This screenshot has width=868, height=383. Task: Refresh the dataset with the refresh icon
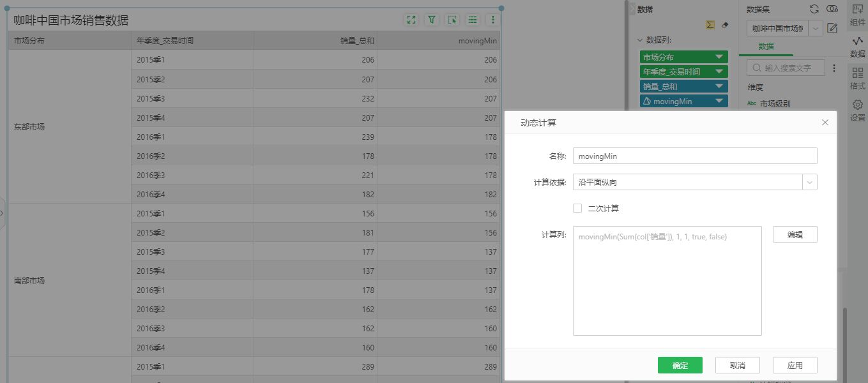click(x=814, y=9)
